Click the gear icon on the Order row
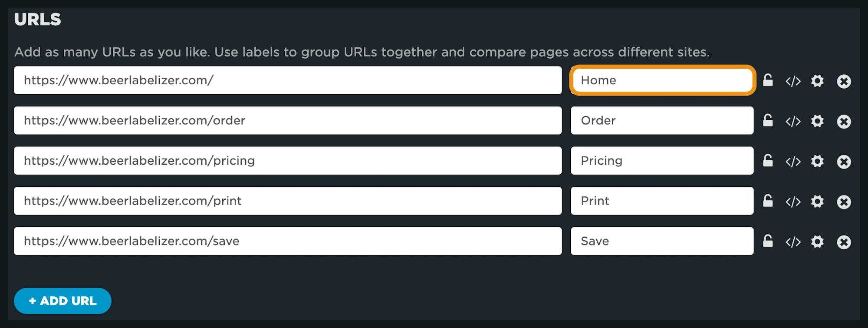This screenshot has width=868, height=328. coord(817,121)
